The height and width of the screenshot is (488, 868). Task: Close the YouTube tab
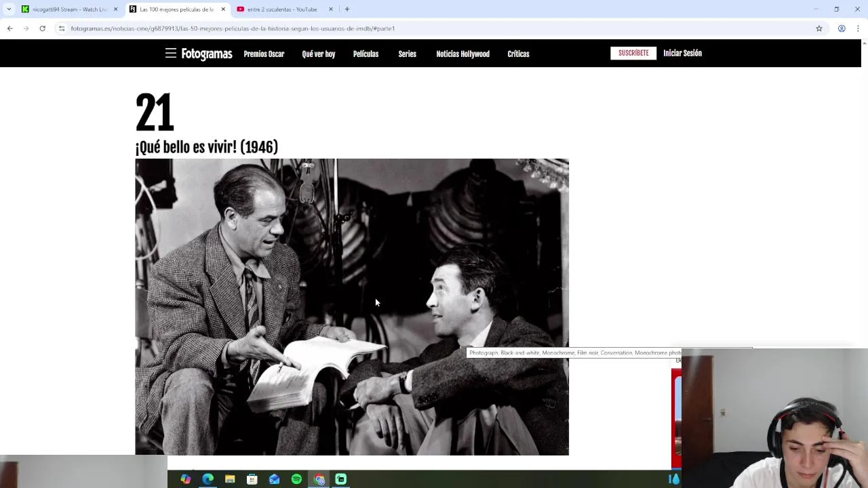[x=331, y=9]
